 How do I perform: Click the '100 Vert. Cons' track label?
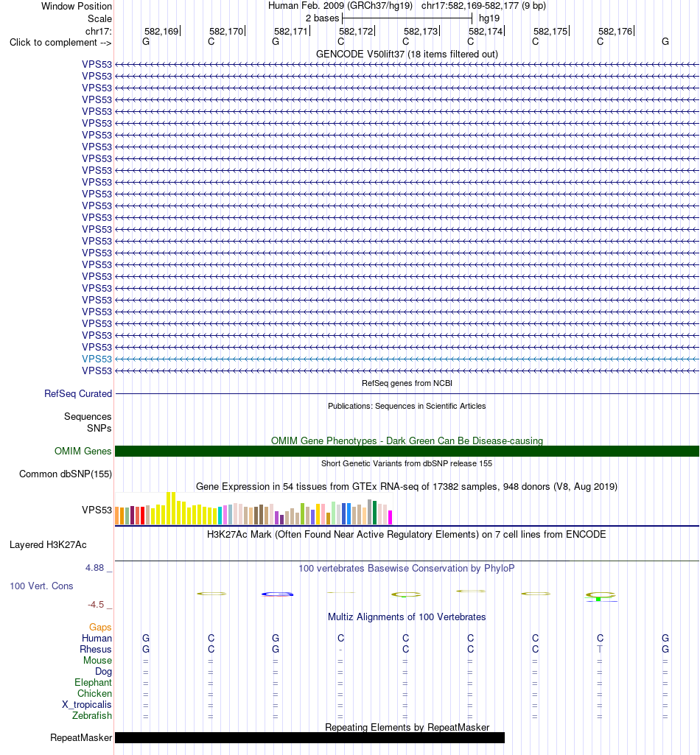click(41, 586)
